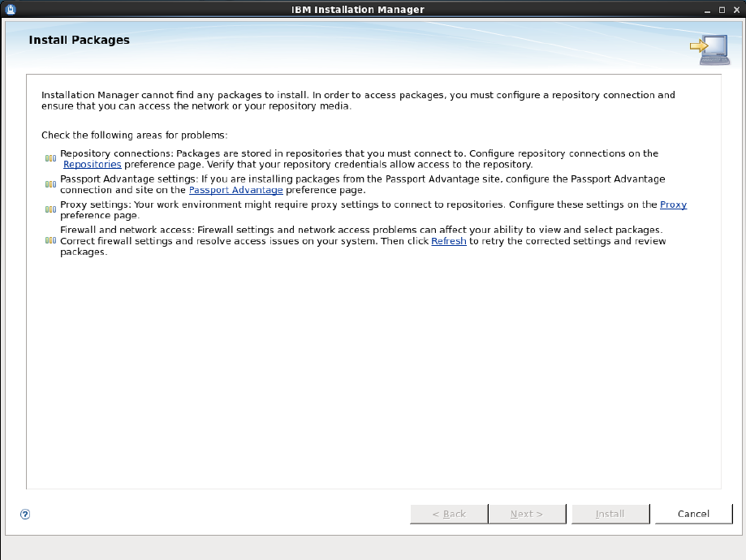
Task: Click the bullet icon beside Passport Advantage settings
Action: pyautogui.click(x=50, y=184)
